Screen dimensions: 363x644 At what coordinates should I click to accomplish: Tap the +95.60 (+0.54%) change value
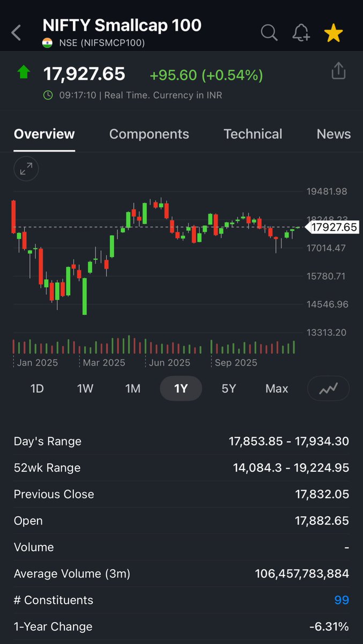(206, 75)
